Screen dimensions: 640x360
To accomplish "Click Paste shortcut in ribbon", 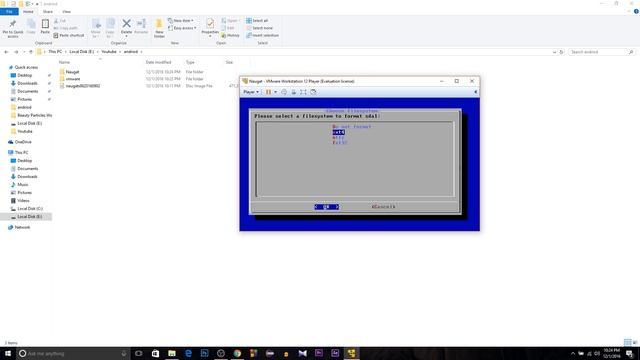I will click(x=69, y=36).
